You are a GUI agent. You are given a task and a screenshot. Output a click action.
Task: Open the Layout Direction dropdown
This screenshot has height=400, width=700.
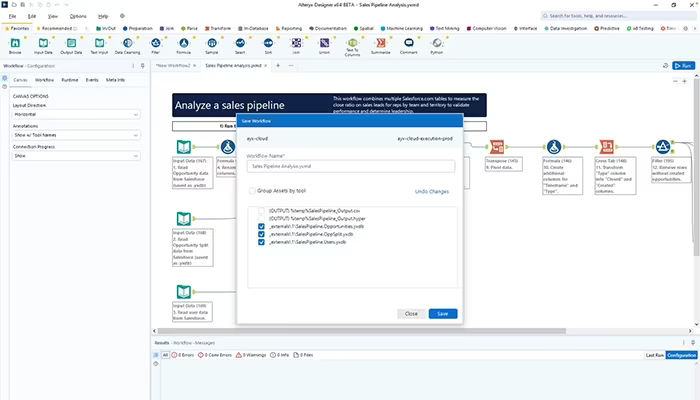click(x=76, y=114)
